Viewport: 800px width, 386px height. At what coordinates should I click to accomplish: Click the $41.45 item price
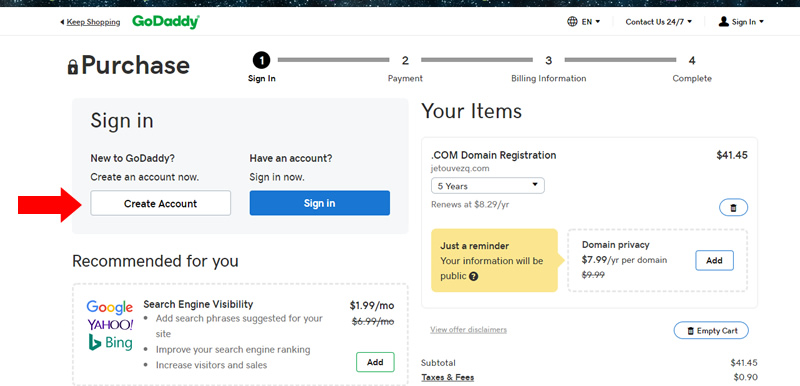[732, 155]
